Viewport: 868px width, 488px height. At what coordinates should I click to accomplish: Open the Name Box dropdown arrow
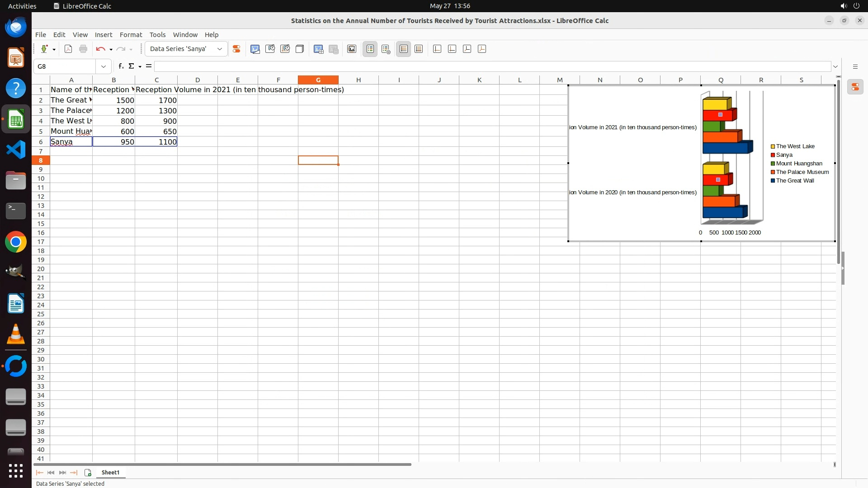click(104, 66)
